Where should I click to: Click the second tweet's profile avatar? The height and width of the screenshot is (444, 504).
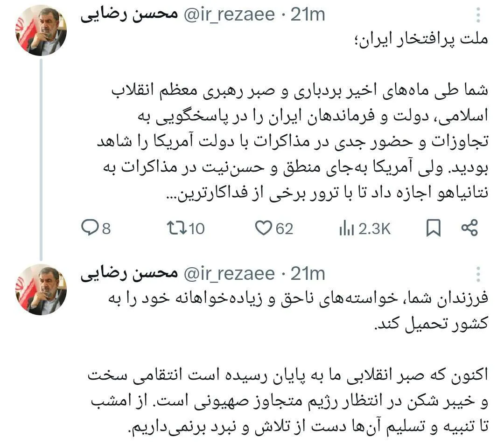(41, 289)
